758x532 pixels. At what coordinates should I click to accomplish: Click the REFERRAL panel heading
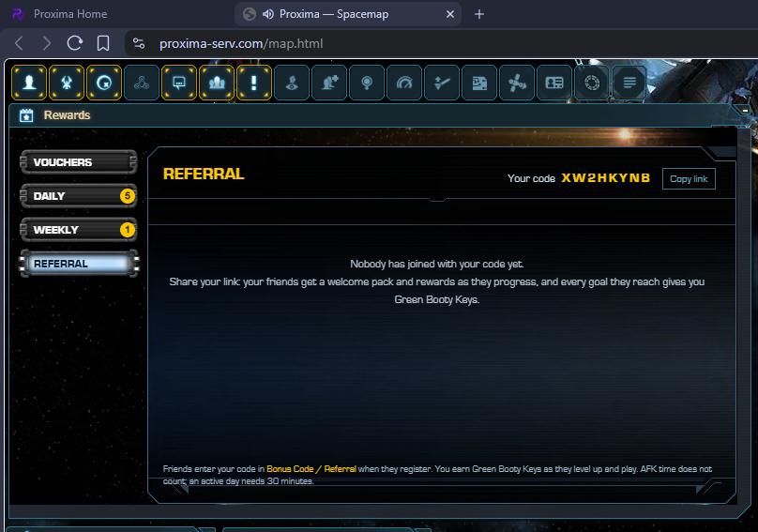(x=204, y=175)
